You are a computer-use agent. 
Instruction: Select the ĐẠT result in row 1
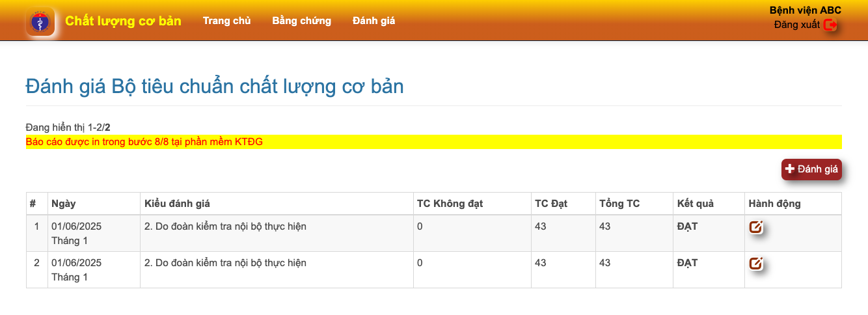click(687, 226)
